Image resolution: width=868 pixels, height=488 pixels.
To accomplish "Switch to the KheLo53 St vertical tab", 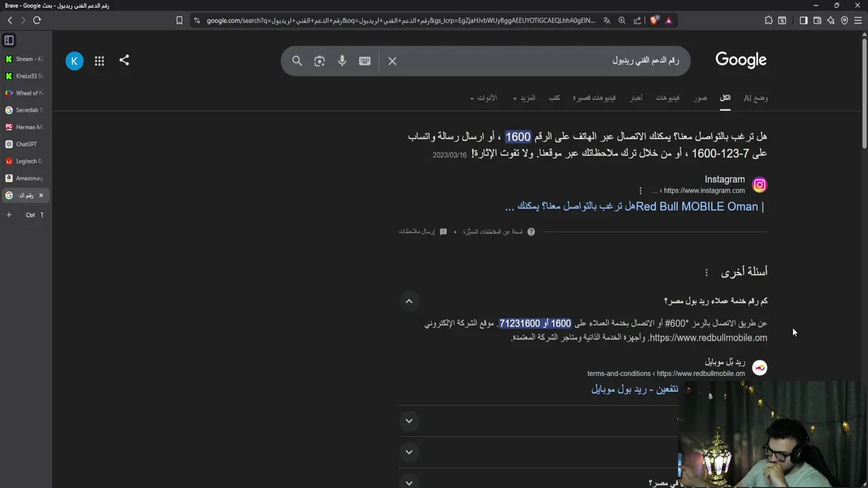I will point(25,76).
